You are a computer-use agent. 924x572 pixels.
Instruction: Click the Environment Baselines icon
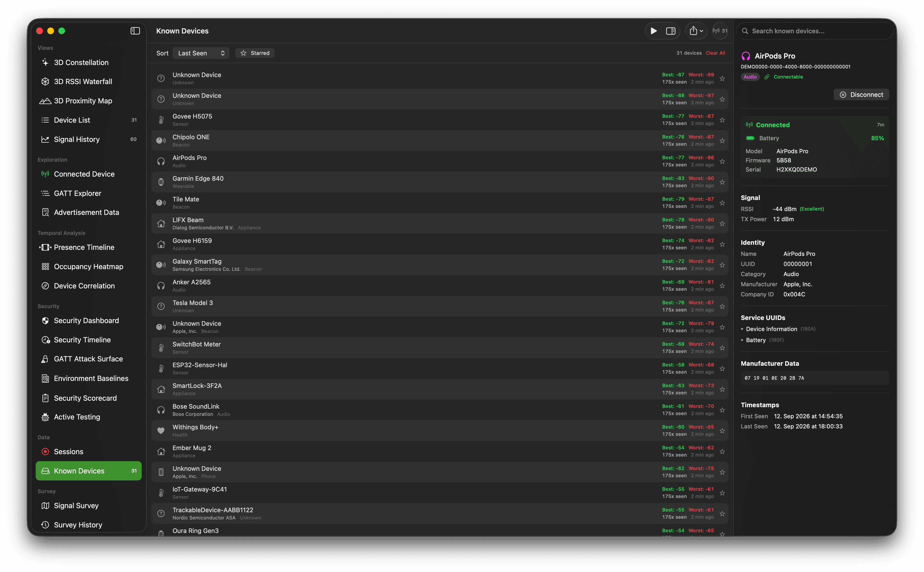click(45, 379)
